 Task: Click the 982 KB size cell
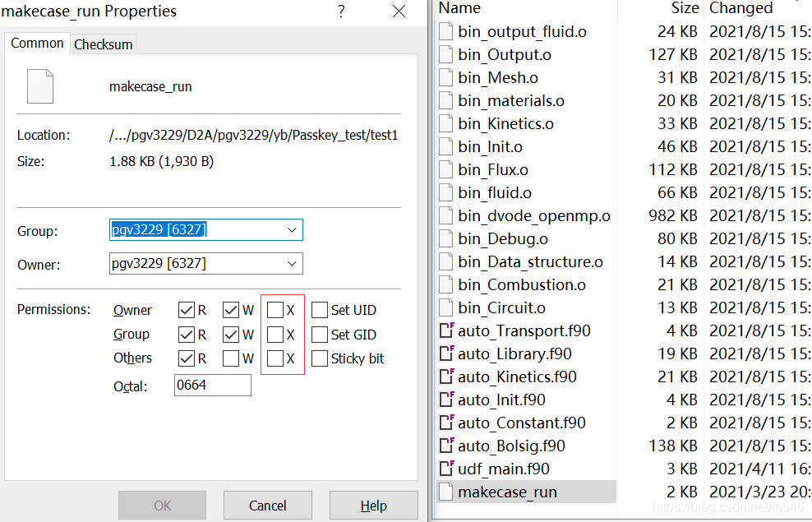pos(673,215)
